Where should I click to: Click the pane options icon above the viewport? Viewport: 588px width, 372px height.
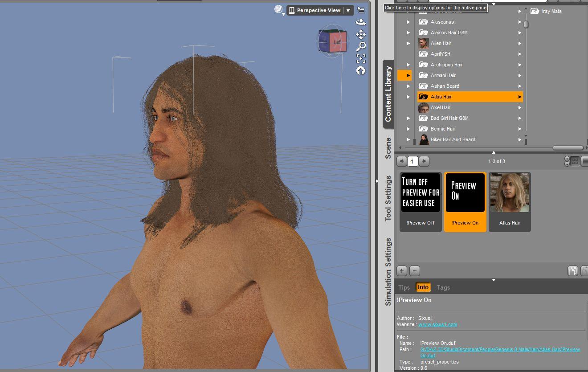(x=361, y=10)
